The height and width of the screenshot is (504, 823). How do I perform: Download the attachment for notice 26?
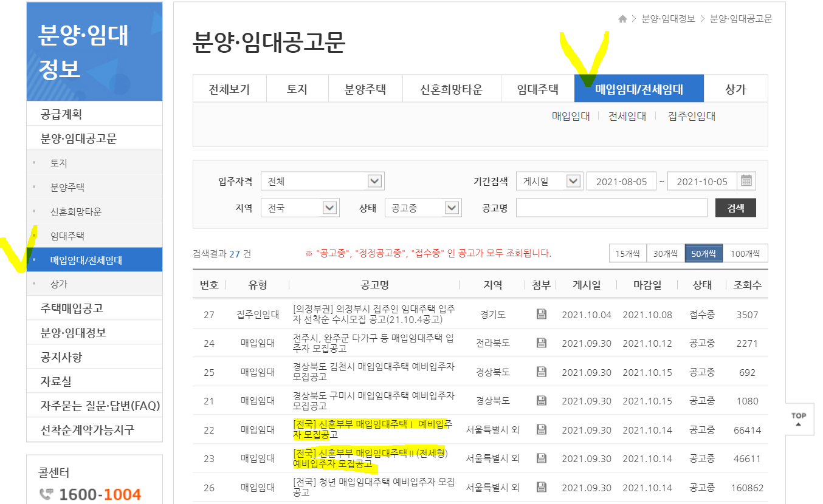point(541,487)
